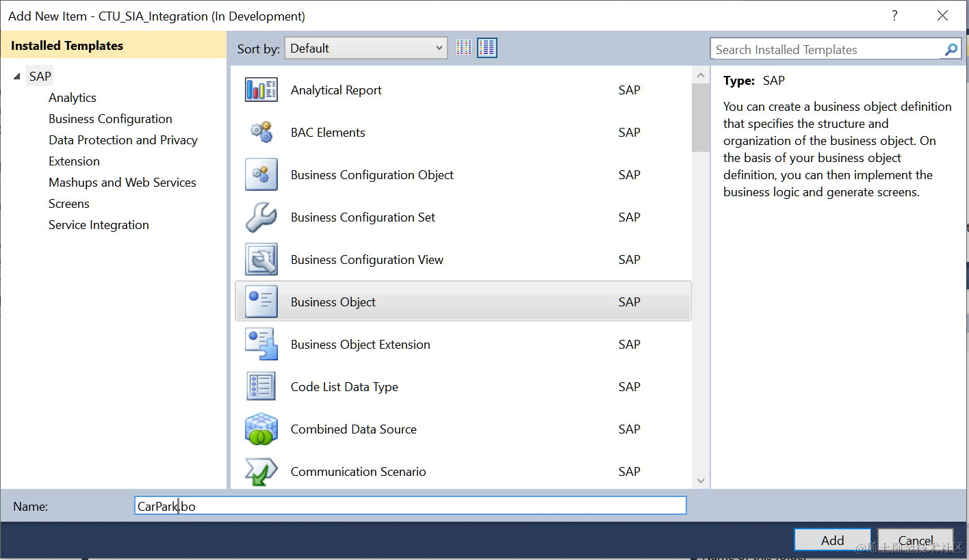The width and height of the screenshot is (969, 560).
Task: Select the Business Configuration category
Action: (110, 119)
